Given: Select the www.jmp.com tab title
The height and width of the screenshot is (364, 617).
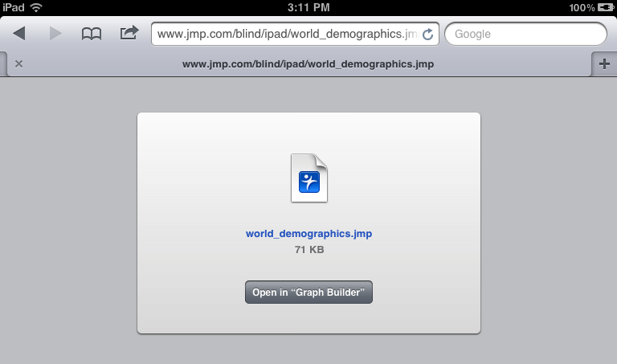Looking at the screenshot, I should pyautogui.click(x=308, y=64).
